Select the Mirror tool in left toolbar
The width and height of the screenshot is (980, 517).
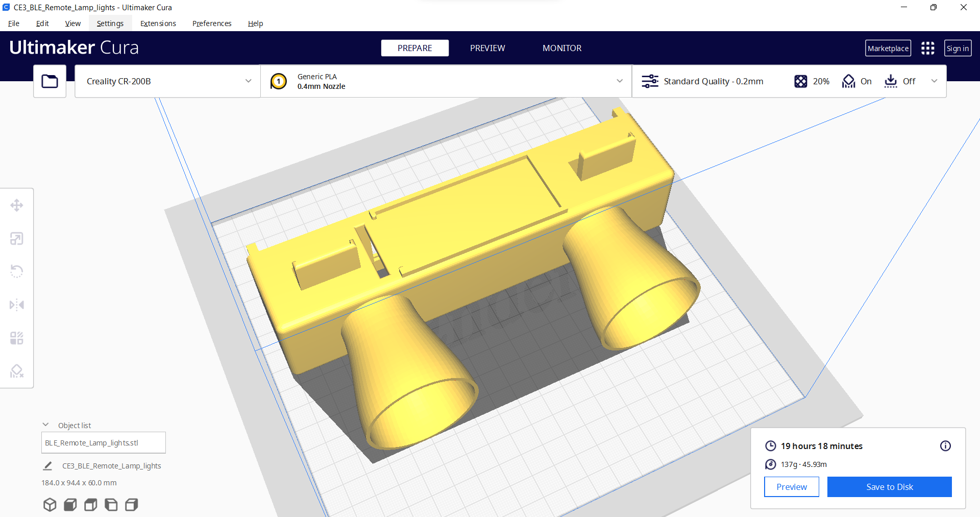coord(17,305)
